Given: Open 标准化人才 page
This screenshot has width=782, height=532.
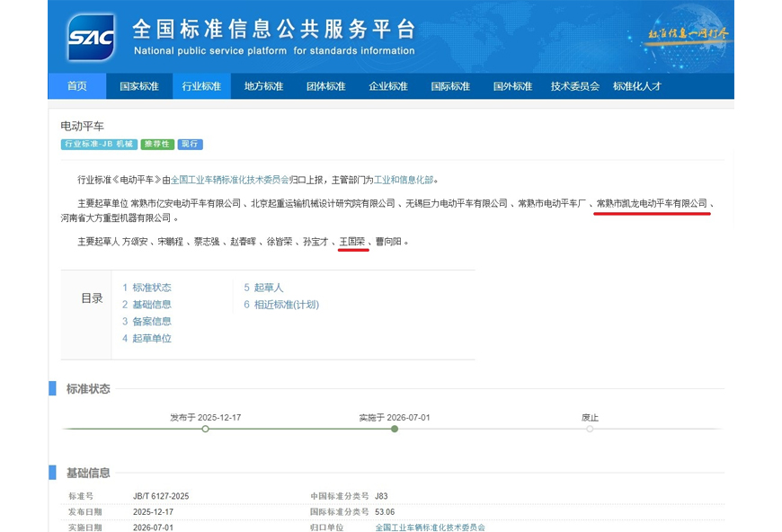Looking at the screenshot, I should coord(637,85).
